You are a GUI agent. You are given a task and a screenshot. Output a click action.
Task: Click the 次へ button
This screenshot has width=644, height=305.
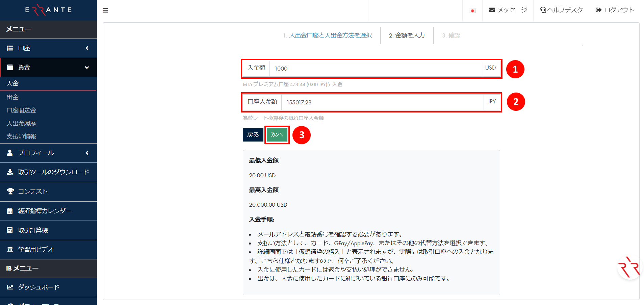(277, 134)
